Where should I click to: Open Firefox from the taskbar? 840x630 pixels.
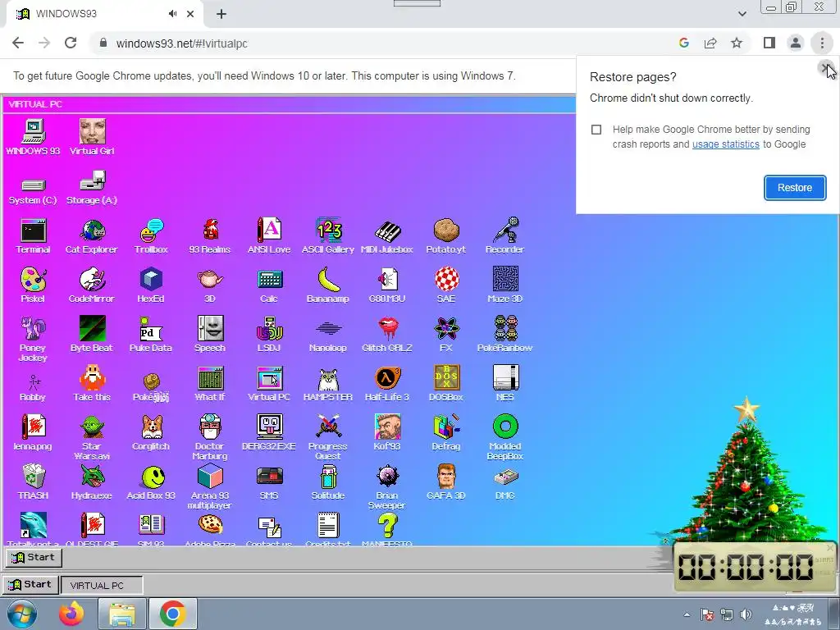click(x=72, y=614)
